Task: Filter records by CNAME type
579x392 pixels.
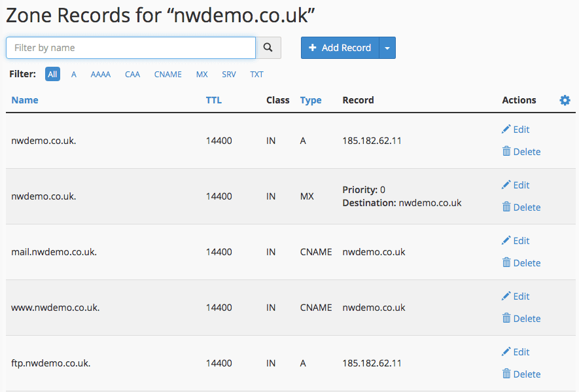Action: point(167,74)
